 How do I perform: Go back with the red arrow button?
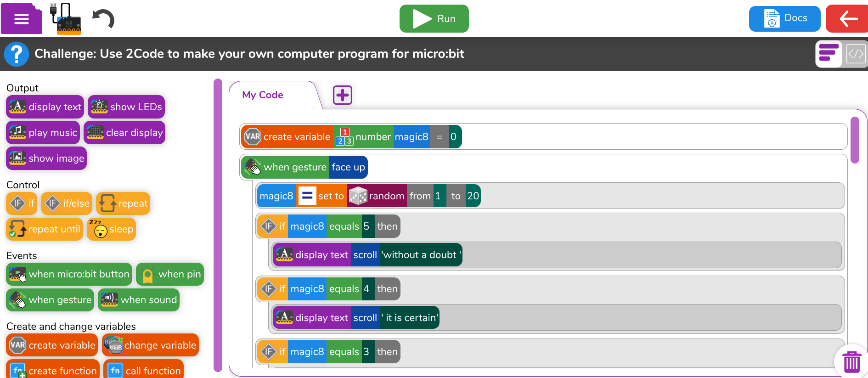click(847, 19)
